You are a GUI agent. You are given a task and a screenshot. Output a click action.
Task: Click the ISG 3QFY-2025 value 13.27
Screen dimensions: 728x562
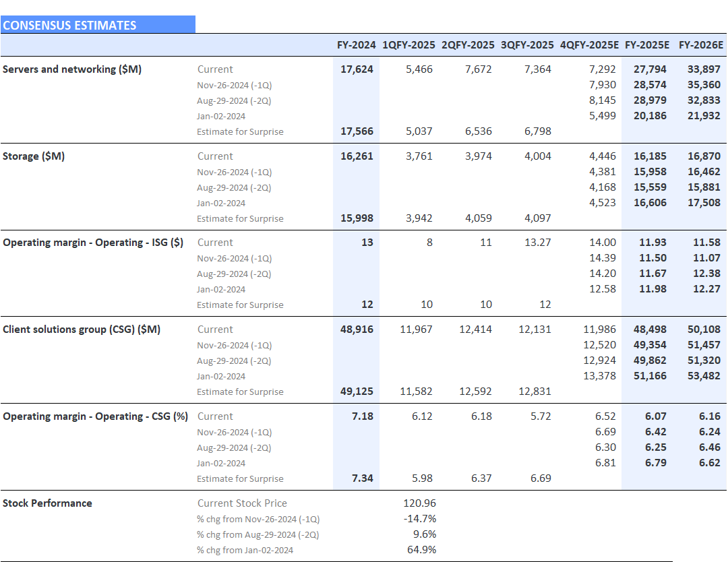click(537, 243)
